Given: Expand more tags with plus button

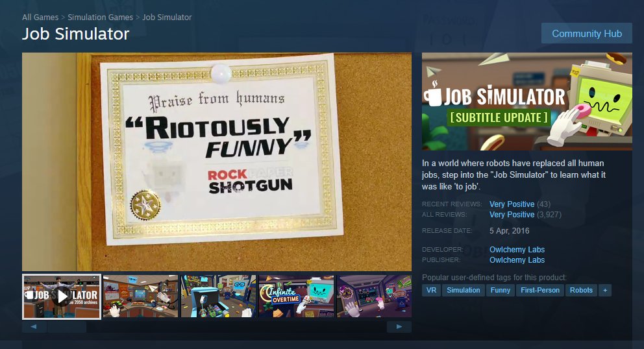Looking at the screenshot, I should [605, 290].
